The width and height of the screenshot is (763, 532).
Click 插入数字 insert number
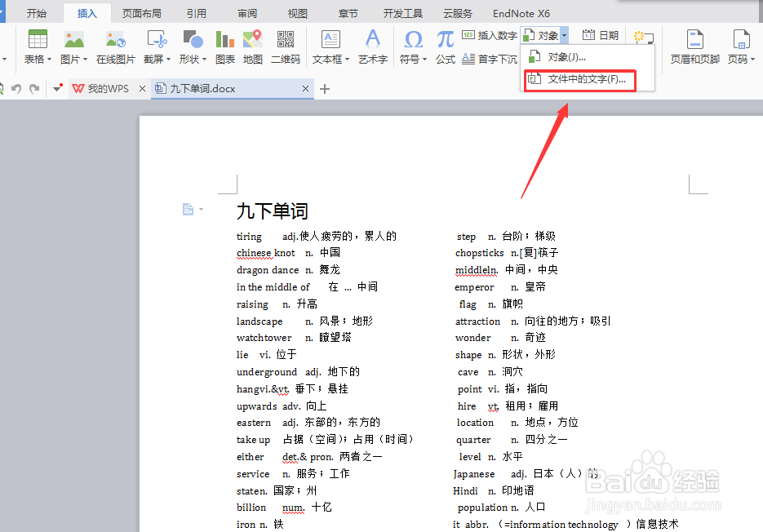click(490, 35)
